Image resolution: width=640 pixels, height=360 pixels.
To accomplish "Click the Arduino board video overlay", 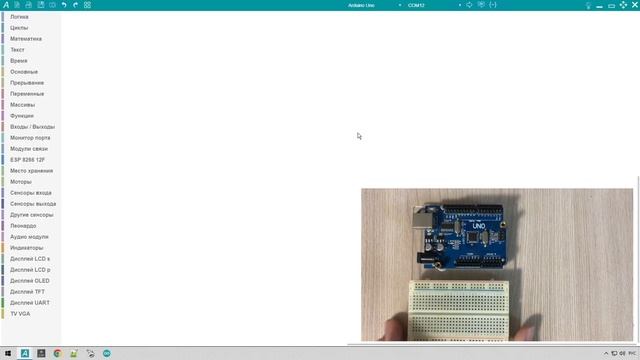I will [497, 264].
